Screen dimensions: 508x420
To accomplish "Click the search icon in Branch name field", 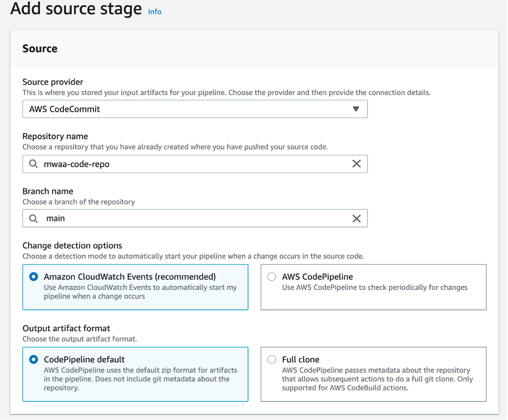I will (x=33, y=218).
